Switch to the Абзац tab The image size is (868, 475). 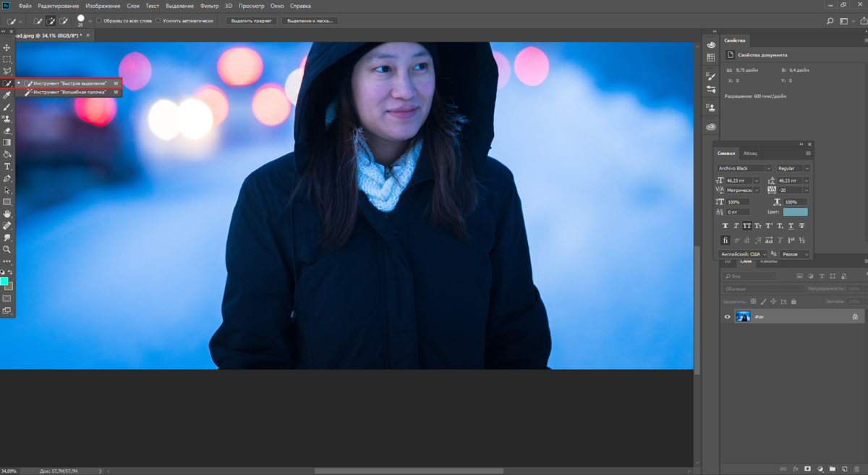[750, 154]
